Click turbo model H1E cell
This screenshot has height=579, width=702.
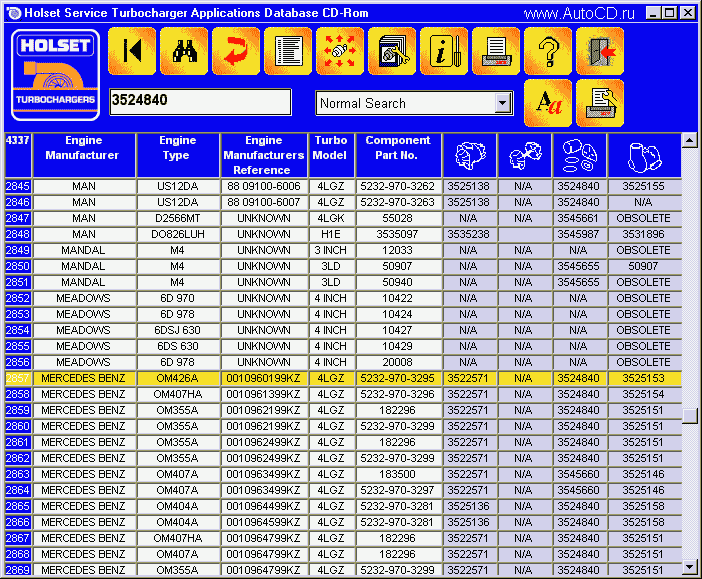click(x=331, y=234)
